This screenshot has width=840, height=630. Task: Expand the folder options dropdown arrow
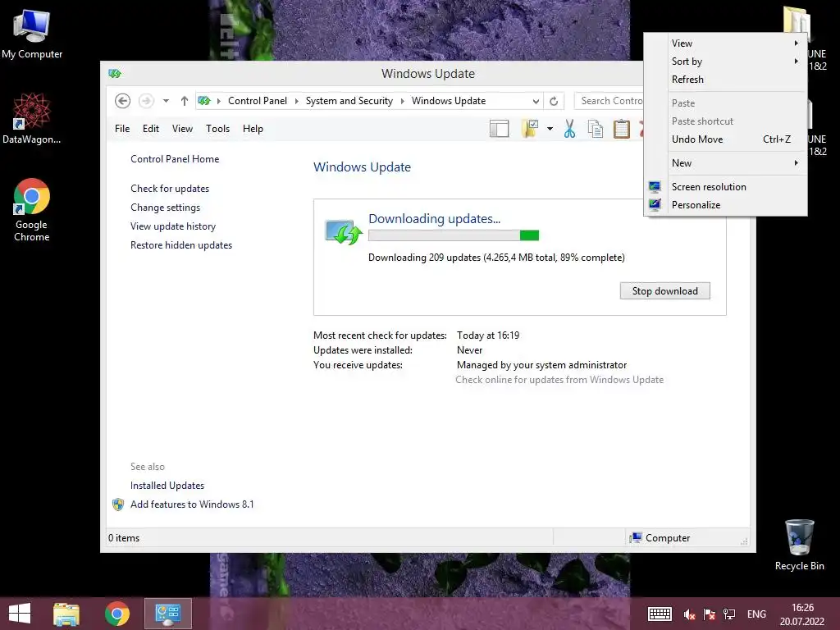click(550, 129)
